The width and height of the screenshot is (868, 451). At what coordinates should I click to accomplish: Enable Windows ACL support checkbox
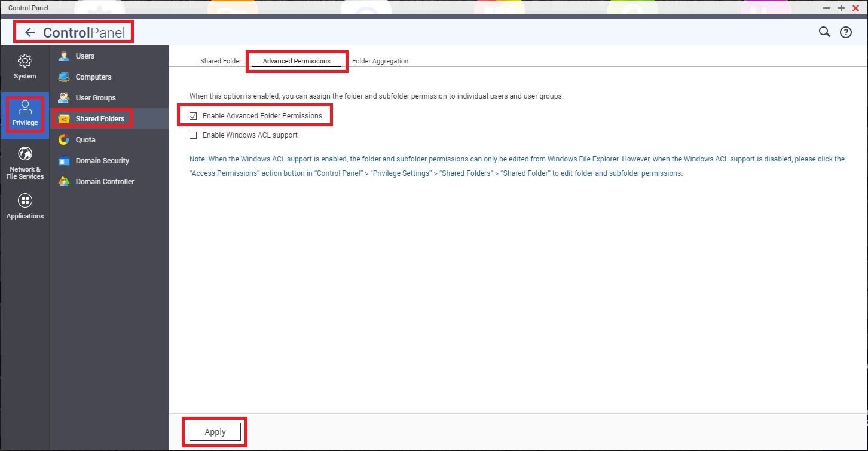click(x=193, y=135)
